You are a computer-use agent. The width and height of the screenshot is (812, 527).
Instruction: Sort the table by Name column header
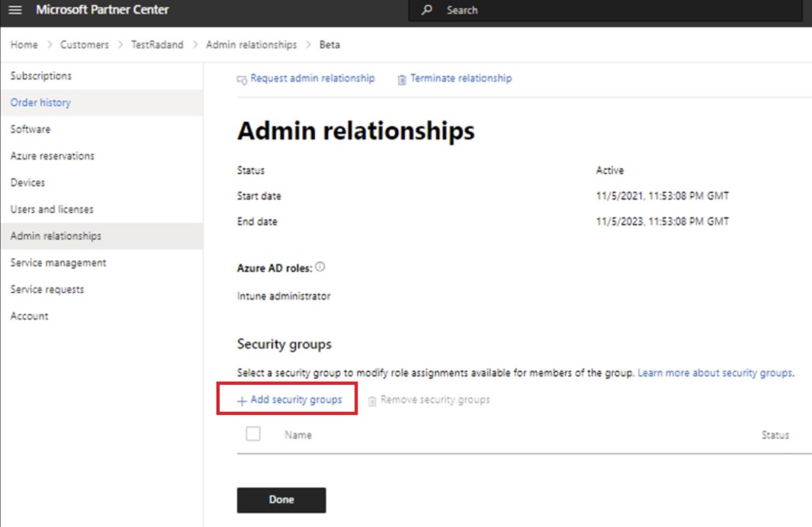(x=298, y=435)
